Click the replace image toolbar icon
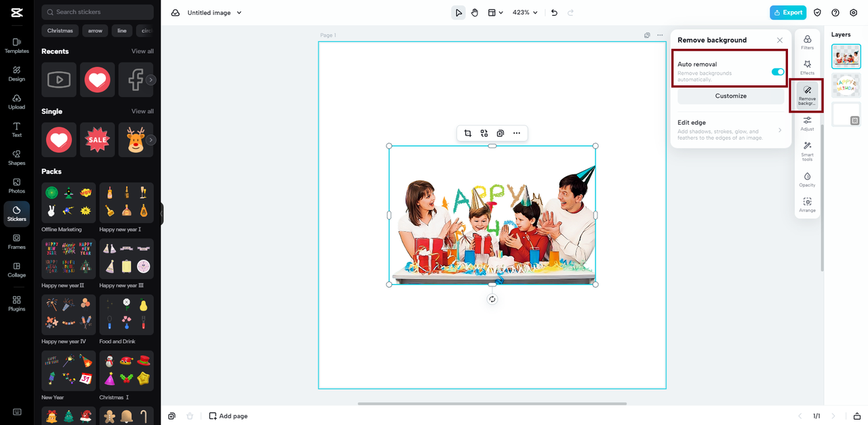This screenshot has width=868, height=425. [x=484, y=134]
